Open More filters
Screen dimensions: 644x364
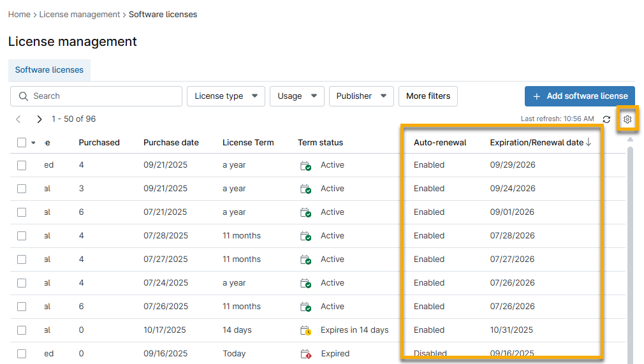[428, 96]
